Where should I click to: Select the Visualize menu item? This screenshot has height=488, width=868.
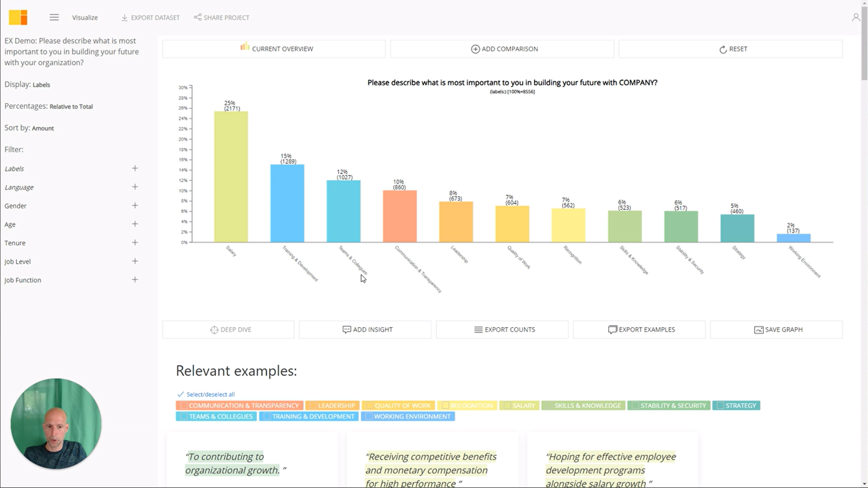point(84,17)
